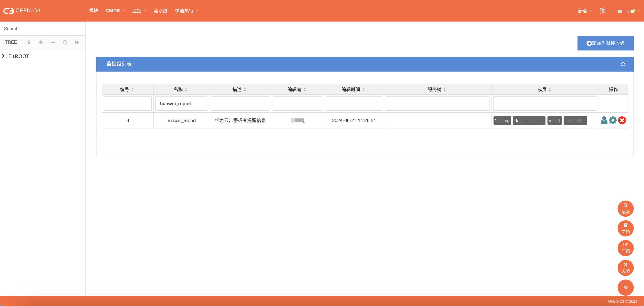Viewport: 644px width, 306px height.
Task: Click 添加告警接收组 button
Action: pos(605,43)
